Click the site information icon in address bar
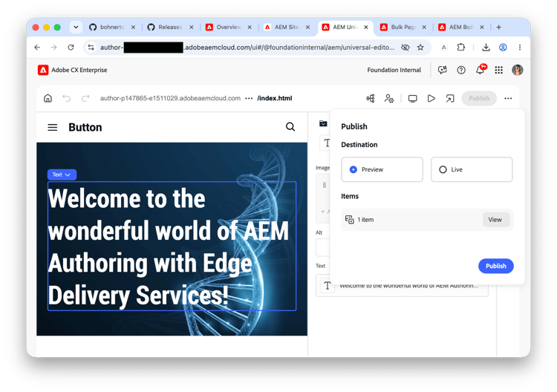 click(x=91, y=48)
